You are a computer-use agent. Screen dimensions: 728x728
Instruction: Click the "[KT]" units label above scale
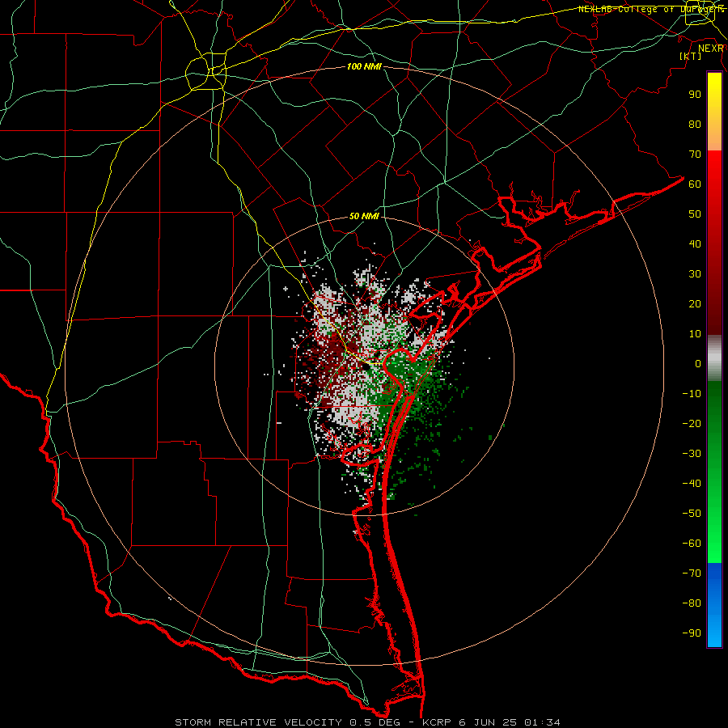pyautogui.click(x=691, y=56)
